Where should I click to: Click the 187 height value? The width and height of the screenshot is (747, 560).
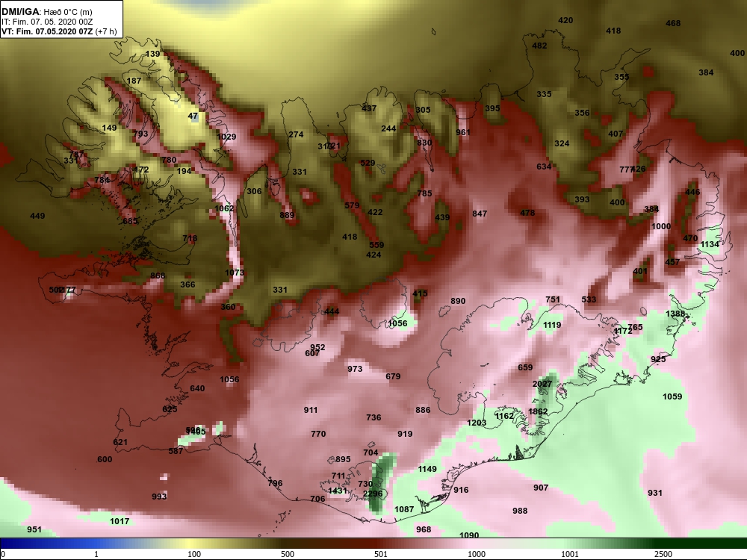click(x=134, y=81)
